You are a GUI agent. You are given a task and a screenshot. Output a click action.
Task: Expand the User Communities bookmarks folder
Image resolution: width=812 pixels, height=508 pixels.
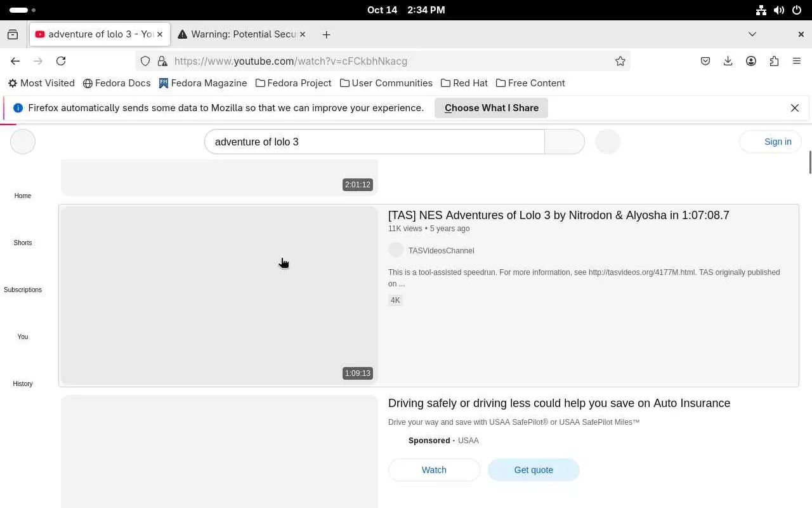pos(386,83)
